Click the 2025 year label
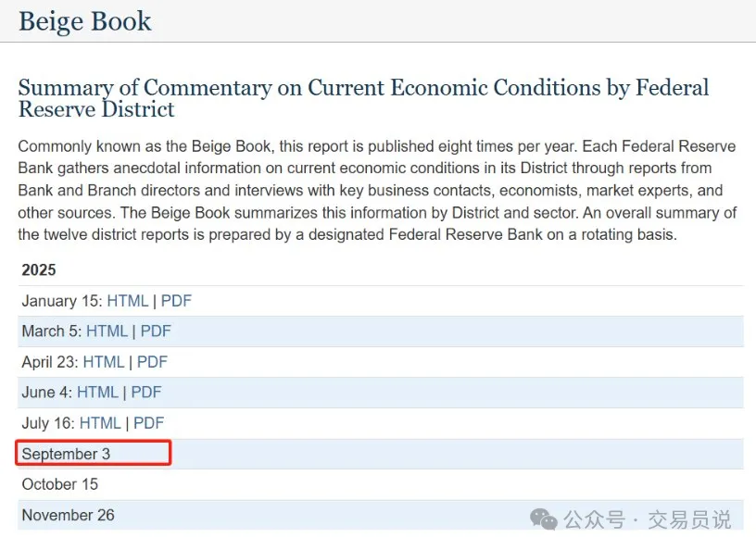The image size is (756, 550). [39, 270]
